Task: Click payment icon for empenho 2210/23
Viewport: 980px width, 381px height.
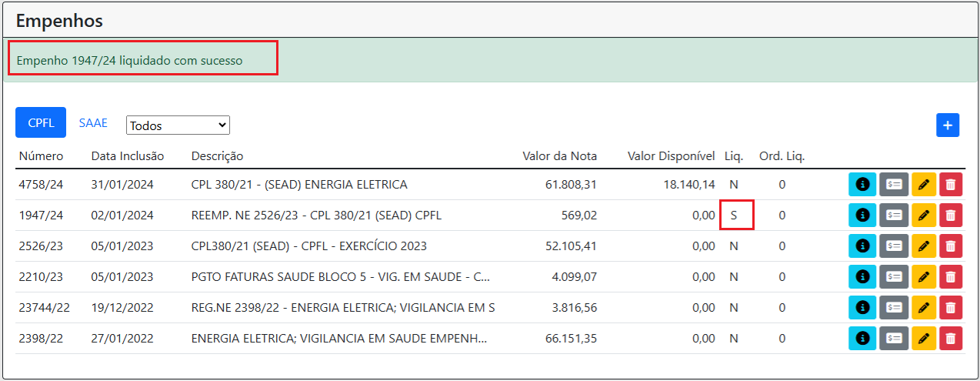Action: point(894,277)
